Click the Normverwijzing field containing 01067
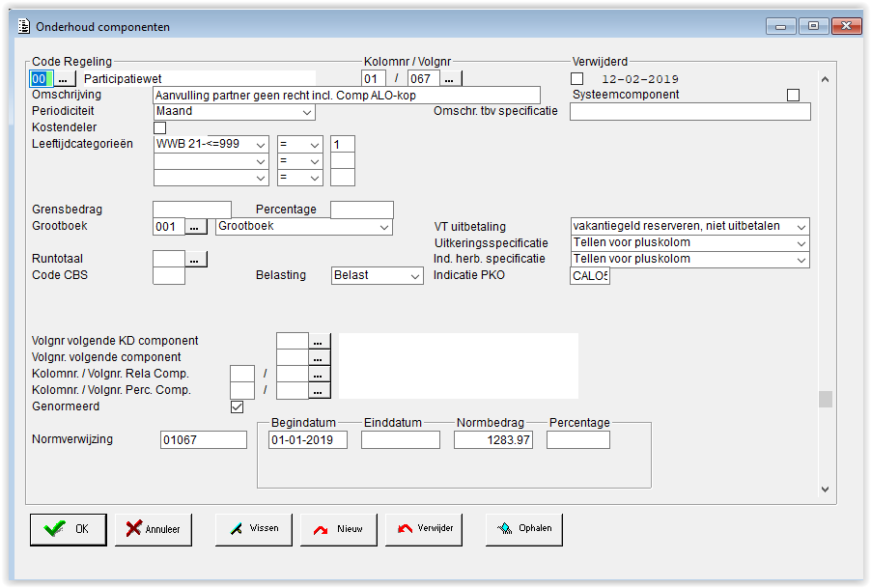This screenshot has width=871, height=588. (204, 439)
